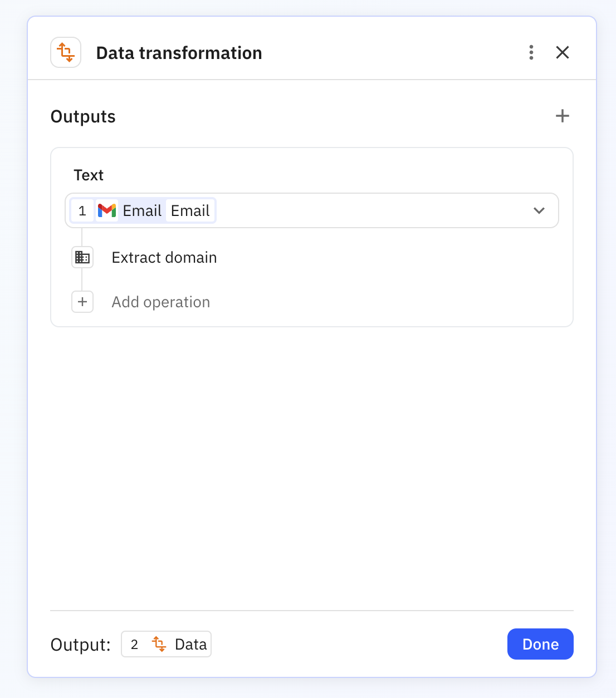Click Add operation to append a step
Screen dimensions: 616x698
[x=160, y=302]
